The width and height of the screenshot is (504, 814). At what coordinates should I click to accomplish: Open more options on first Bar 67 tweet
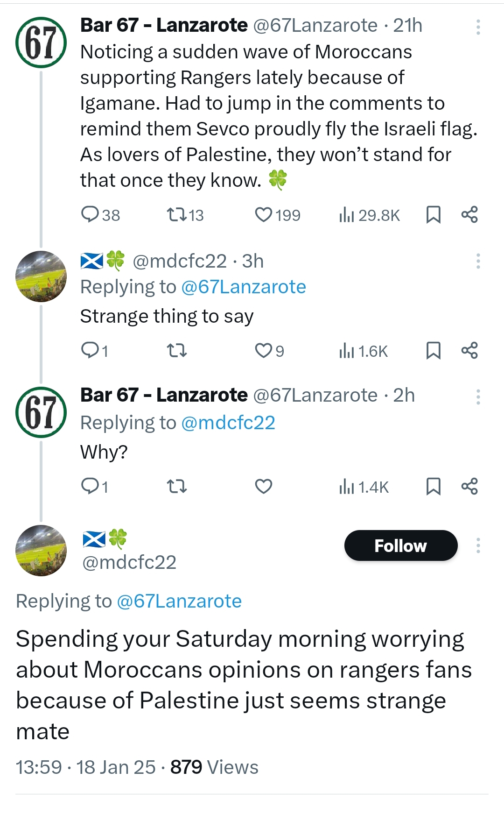point(478,27)
